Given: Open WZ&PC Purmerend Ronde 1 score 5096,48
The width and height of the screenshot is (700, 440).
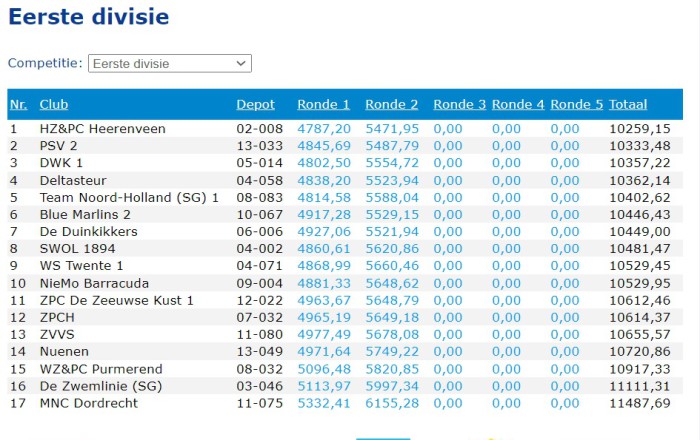Looking at the screenshot, I should click(324, 369).
